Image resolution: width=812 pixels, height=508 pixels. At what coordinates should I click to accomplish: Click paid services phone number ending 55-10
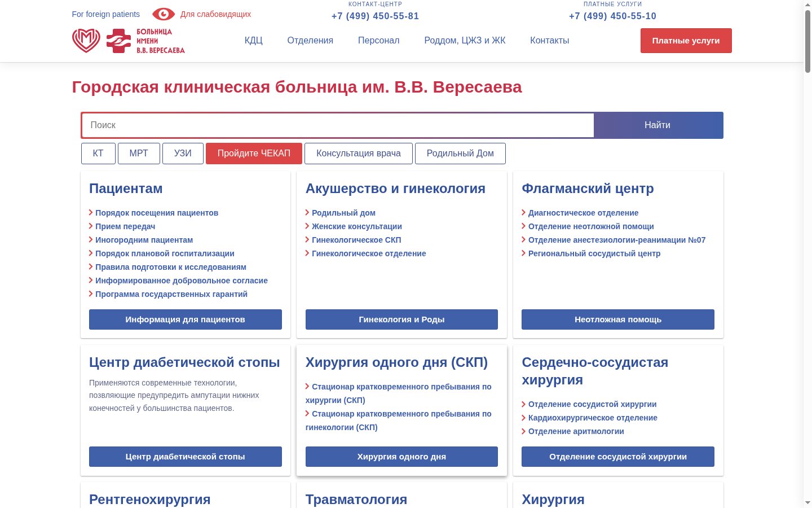click(613, 16)
